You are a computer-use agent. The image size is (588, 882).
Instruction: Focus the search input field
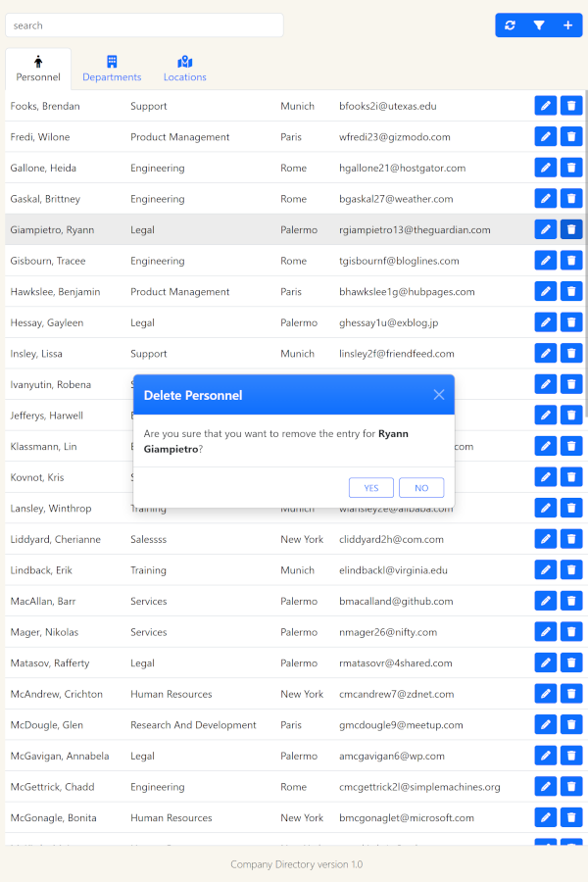144,25
